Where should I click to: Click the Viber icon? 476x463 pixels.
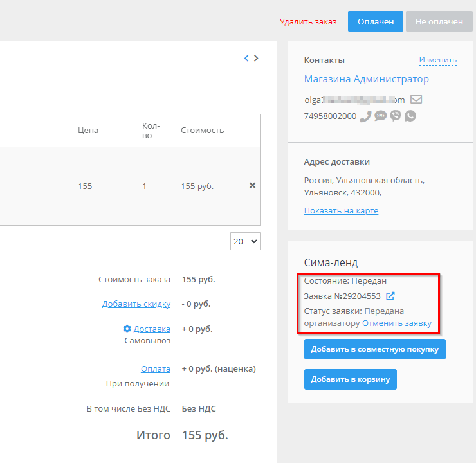(x=395, y=116)
